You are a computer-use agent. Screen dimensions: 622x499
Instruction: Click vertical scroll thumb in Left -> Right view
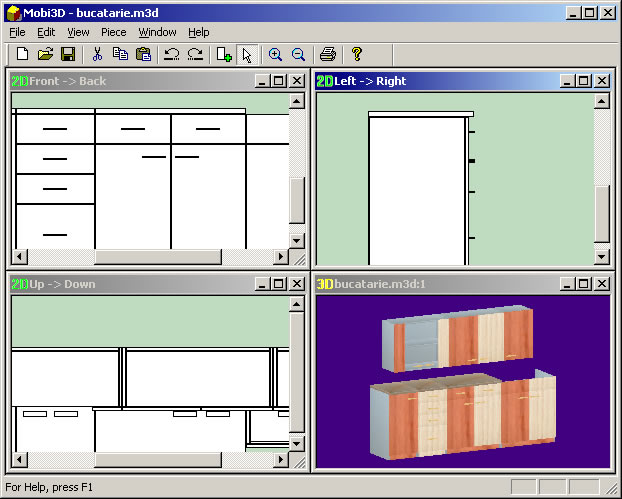click(602, 213)
